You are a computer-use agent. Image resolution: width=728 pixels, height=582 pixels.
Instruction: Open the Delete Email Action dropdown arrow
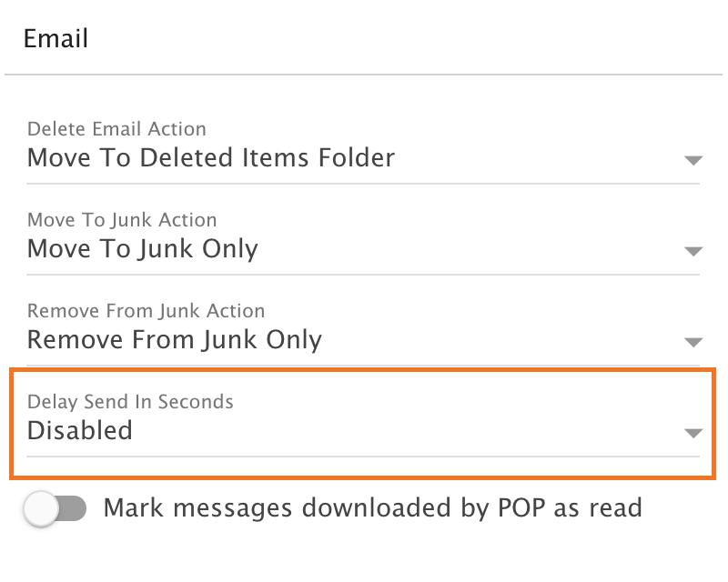pos(693,161)
